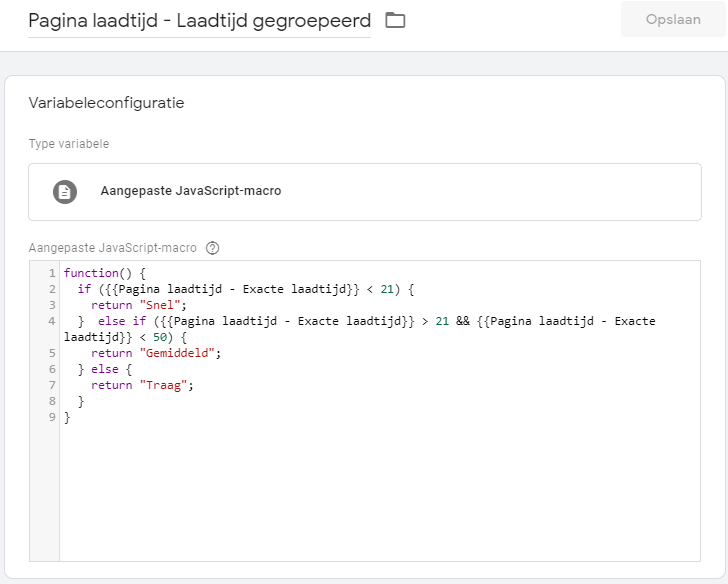Click the Type variabele label
Viewport: 728px width, 584px height.
tap(69, 144)
